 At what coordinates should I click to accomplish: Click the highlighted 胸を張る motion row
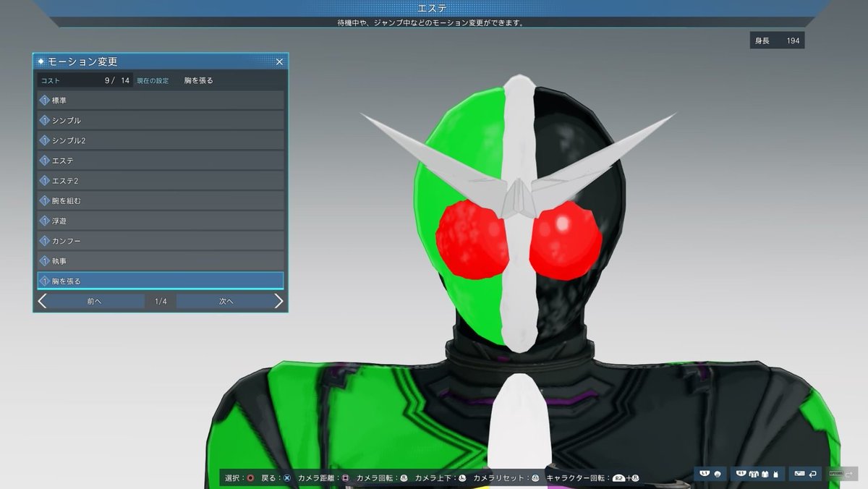(x=161, y=281)
